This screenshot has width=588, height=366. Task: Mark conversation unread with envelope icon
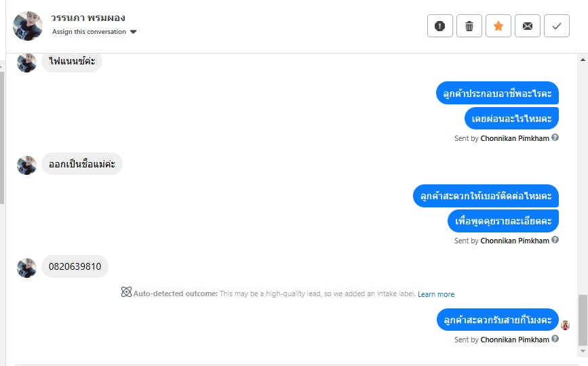(x=528, y=26)
